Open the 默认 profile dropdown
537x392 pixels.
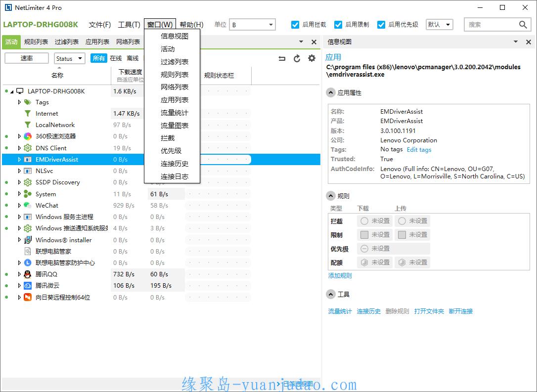[x=440, y=25]
